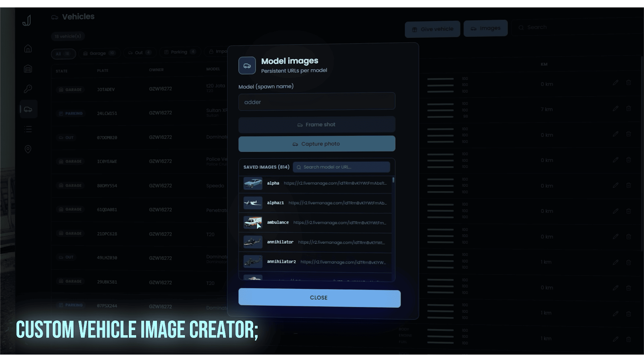Click the alpha image URL
644x362 pixels.
(x=335, y=183)
